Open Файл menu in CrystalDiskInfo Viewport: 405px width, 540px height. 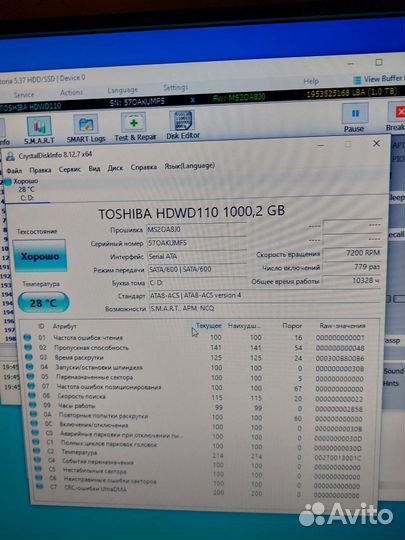(x=14, y=170)
